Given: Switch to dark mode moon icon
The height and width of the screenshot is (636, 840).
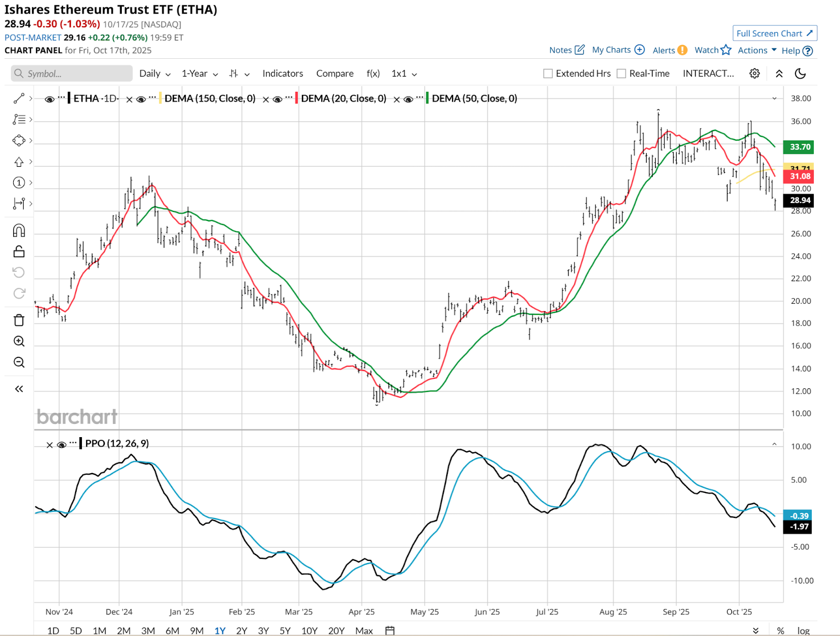Looking at the screenshot, I should point(800,73).
